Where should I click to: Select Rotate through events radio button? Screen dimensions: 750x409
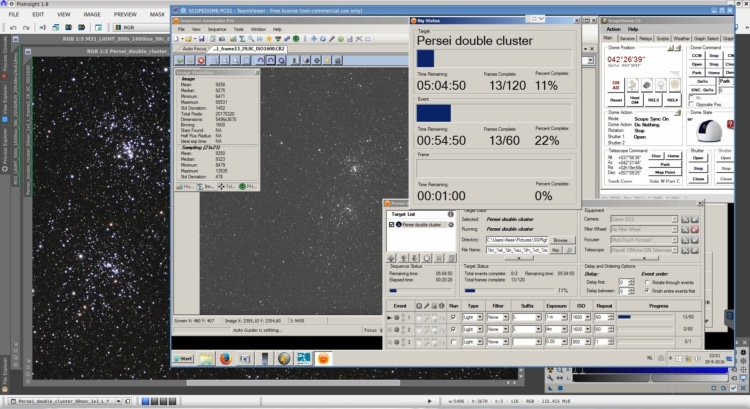(647, 283)
